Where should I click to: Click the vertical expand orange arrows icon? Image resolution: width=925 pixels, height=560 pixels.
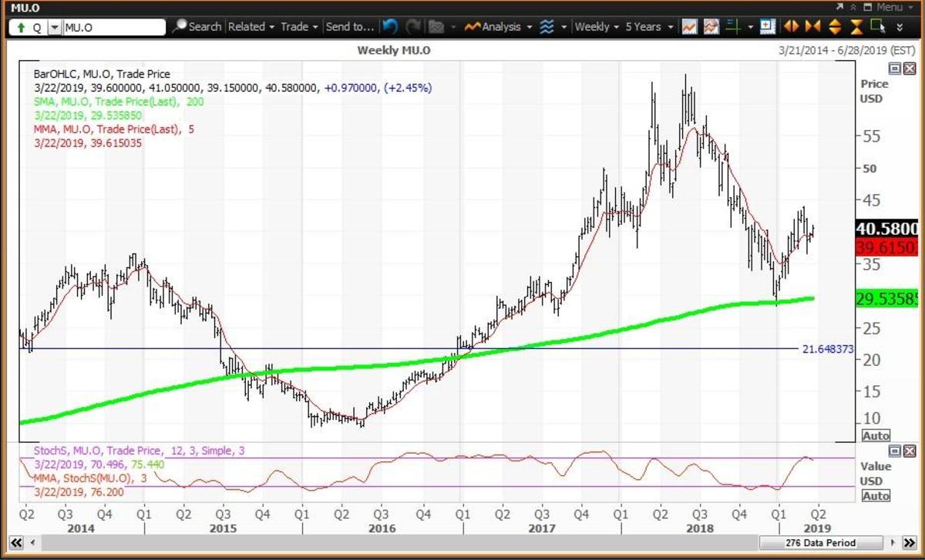pos(834,27)
